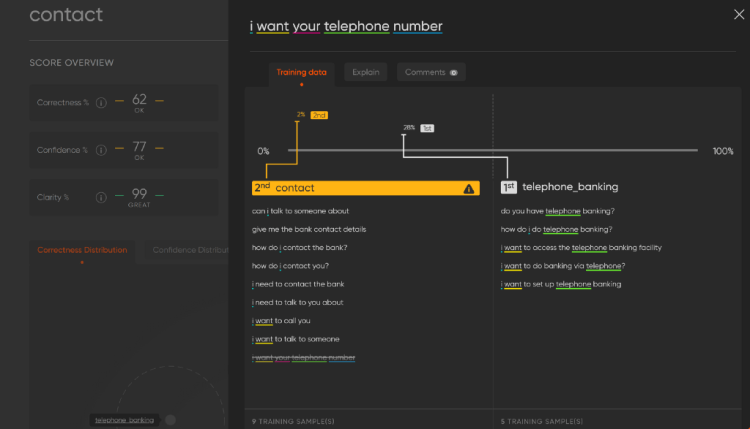Screen dimensions: 750x429
Task: Click the Confidence % info icon
Action: 101,150
